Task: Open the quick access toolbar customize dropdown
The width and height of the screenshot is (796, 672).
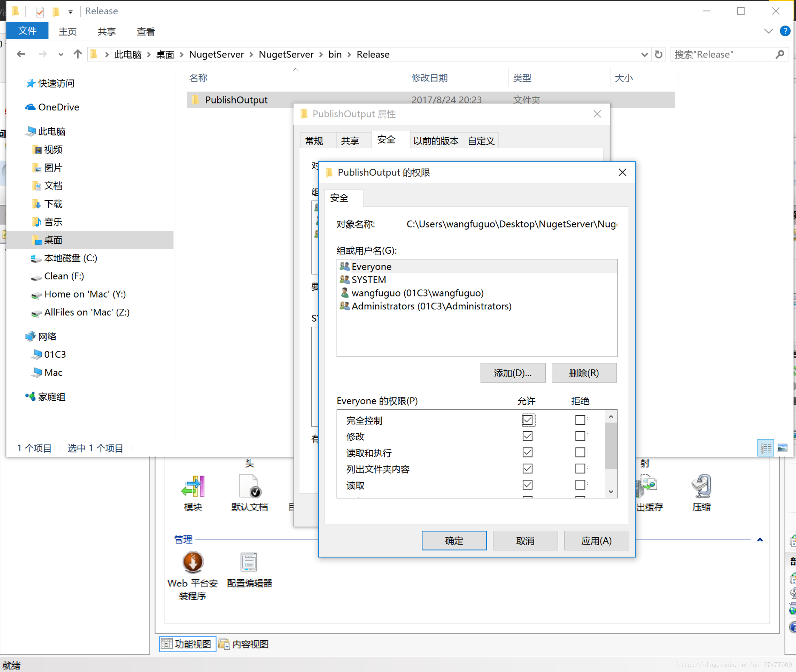Action: point(70,12)
